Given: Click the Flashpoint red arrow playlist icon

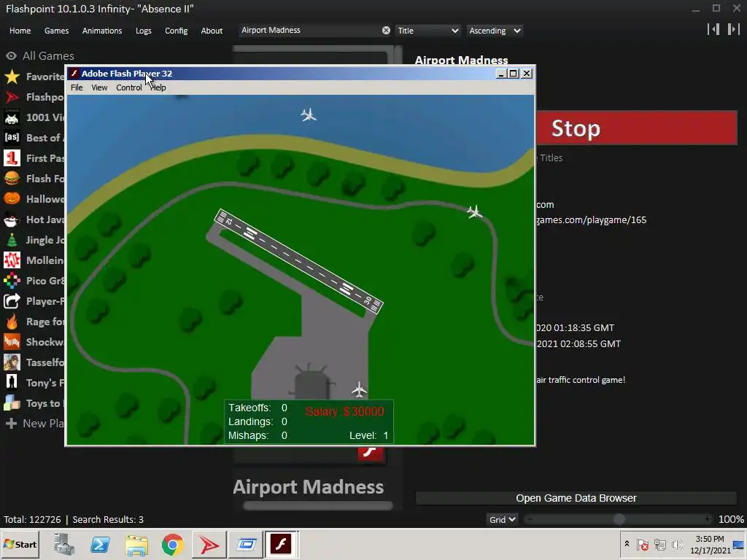Looking at the screenshot, I should coord(12,97).
